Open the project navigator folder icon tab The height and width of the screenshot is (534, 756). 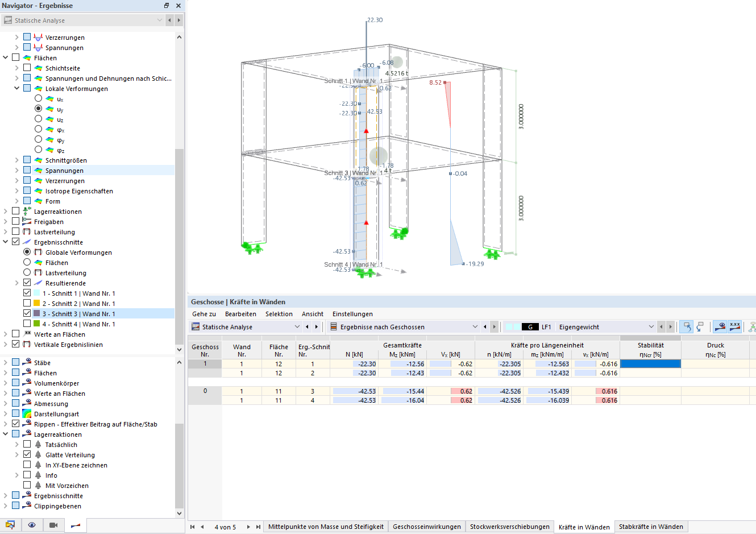coord(10,525)
